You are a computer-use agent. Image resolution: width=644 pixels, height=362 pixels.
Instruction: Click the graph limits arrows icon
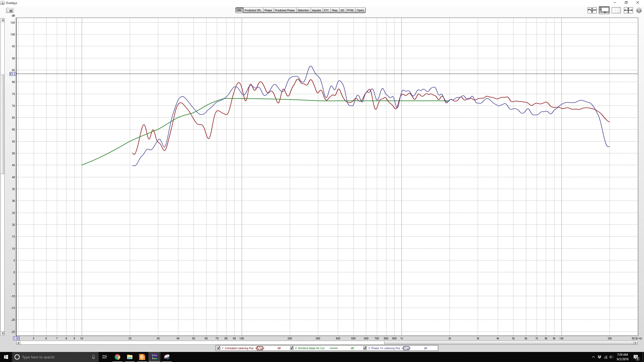point(628,10)
